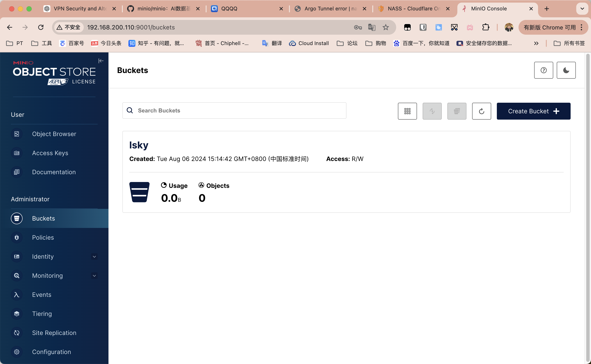Open Configuration settings panel
The image size is (591, 364).
(x=51, y=352)
